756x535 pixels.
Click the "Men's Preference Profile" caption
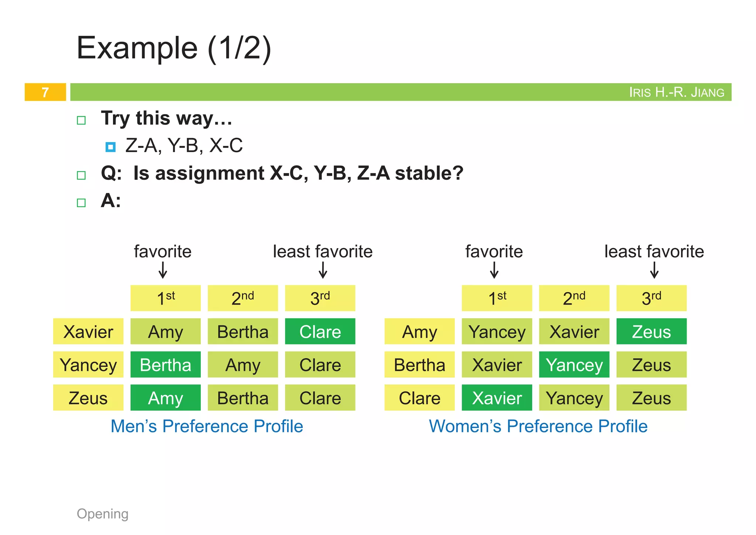coord(207,426)
